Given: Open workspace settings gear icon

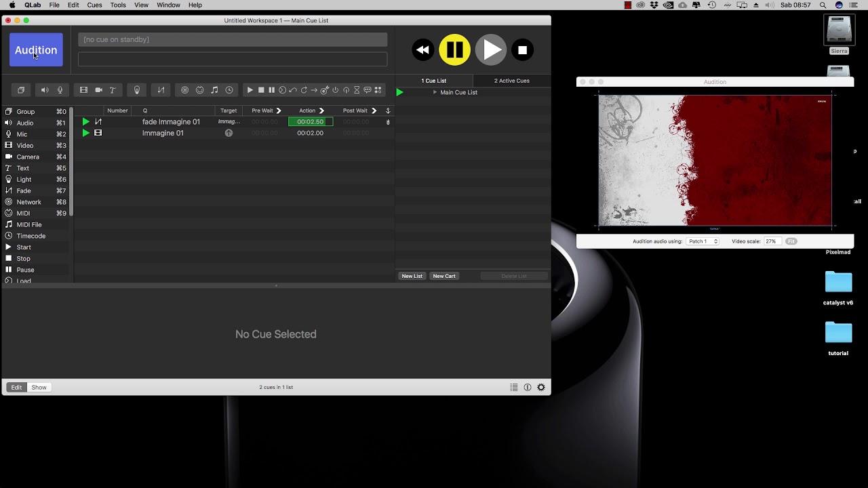Looking at the screenshot, I should (541, 387).
